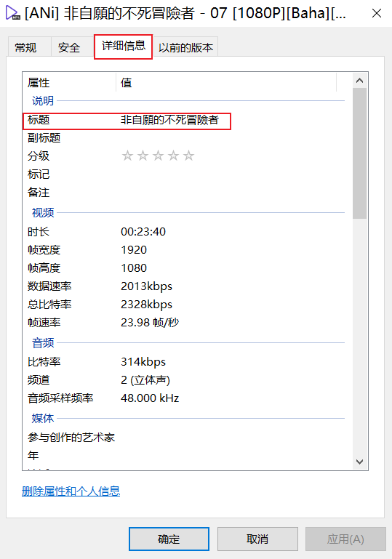Click the 确定 button

[x=169, y=539]
